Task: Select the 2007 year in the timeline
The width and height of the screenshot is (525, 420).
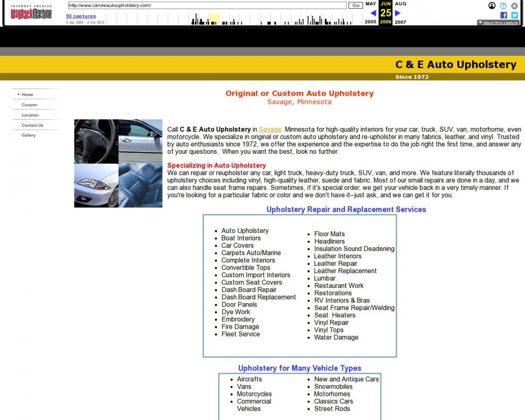Action: click(x=400, y=22)
